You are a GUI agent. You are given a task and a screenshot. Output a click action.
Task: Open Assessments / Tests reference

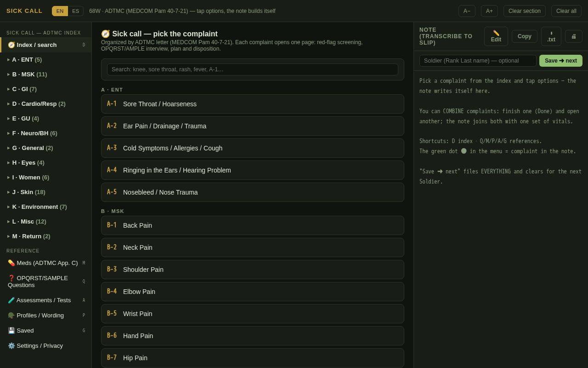tap(46, 300)
